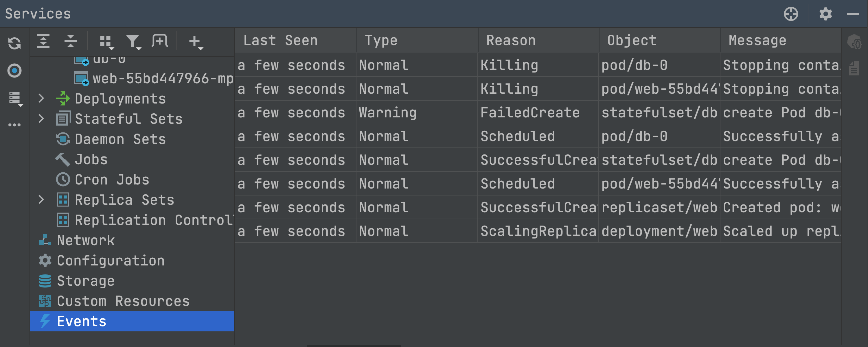Open the Filter funnel icon
The height and width of the screenshot is (347, 868).
[x=133, y=42]
